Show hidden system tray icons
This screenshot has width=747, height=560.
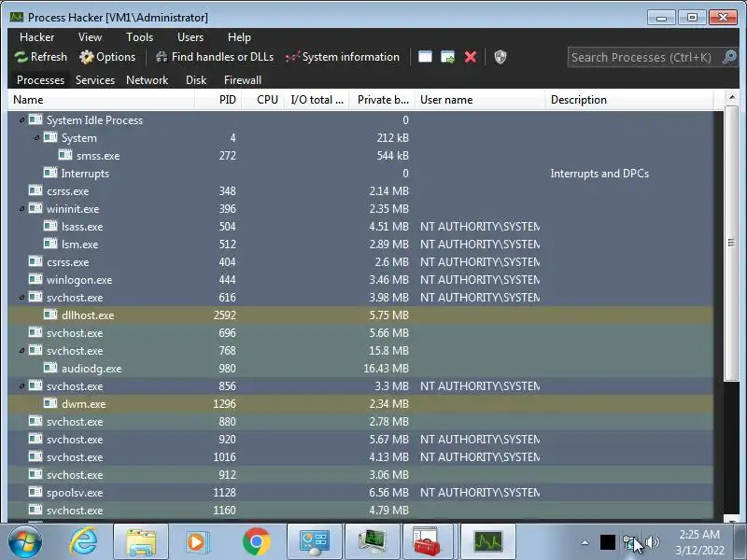point(585,542)
